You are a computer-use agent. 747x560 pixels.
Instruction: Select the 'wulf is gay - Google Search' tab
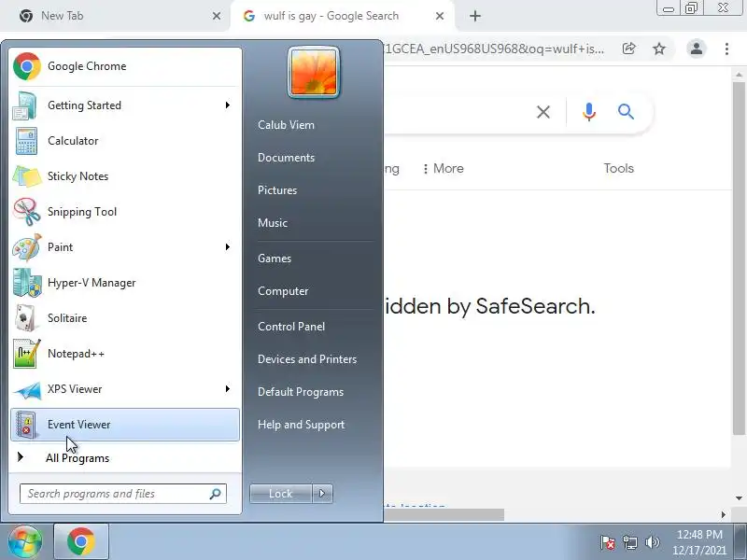click(x=343, y=16)
